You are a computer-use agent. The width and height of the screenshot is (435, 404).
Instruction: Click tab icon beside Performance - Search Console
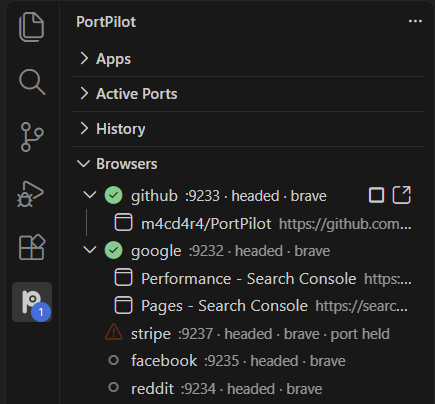[x=123, y=277]
